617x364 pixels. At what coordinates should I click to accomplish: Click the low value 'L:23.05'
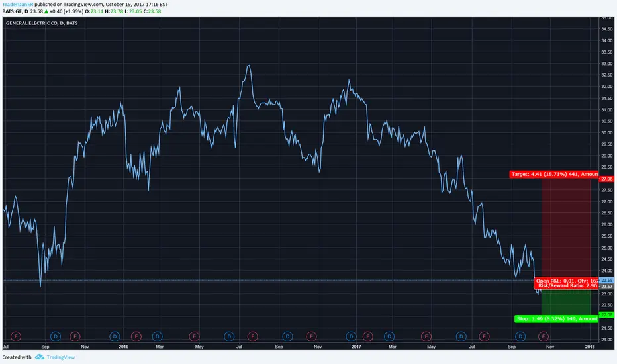[x=133, y=11]
